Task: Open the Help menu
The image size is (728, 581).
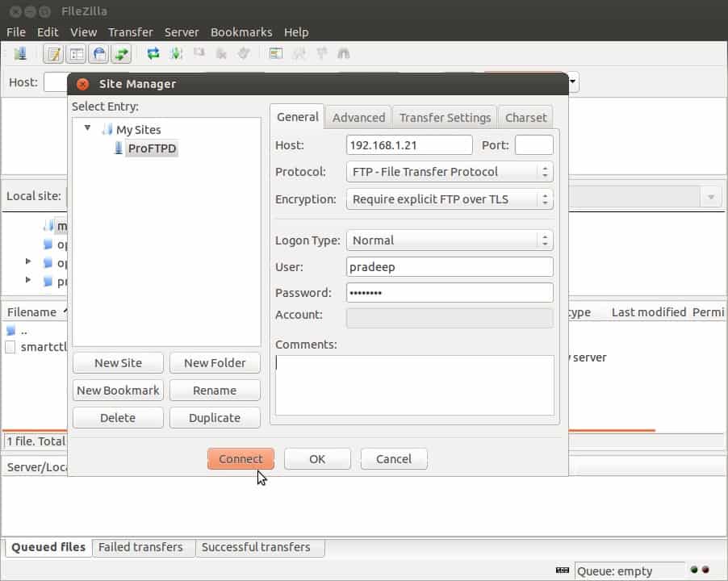Action: click(296, 32)
